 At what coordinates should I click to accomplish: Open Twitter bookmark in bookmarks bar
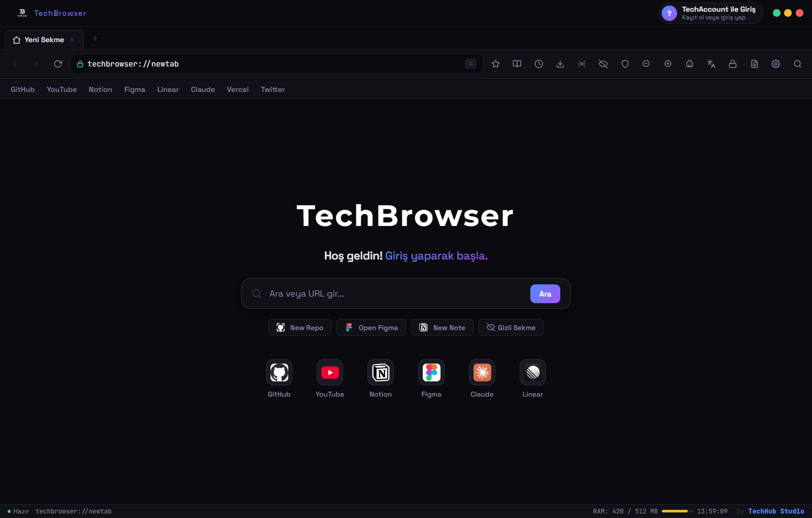(273, 89)
